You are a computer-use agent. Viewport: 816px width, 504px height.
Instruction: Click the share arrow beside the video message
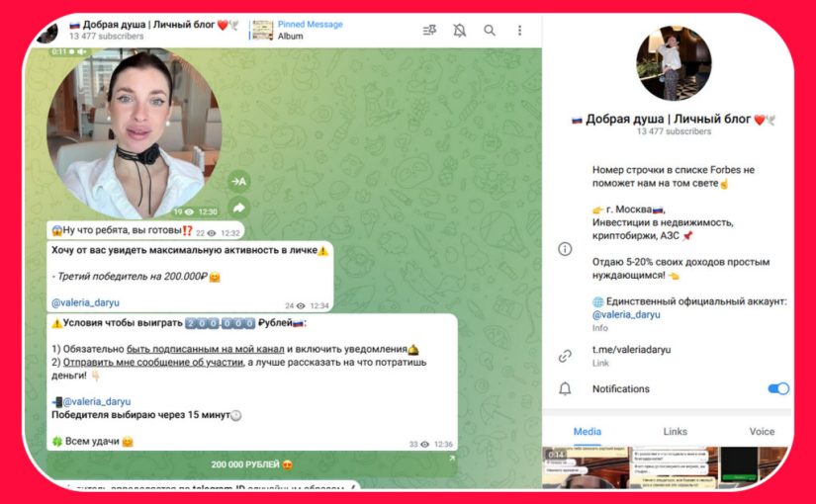(238, 208)
